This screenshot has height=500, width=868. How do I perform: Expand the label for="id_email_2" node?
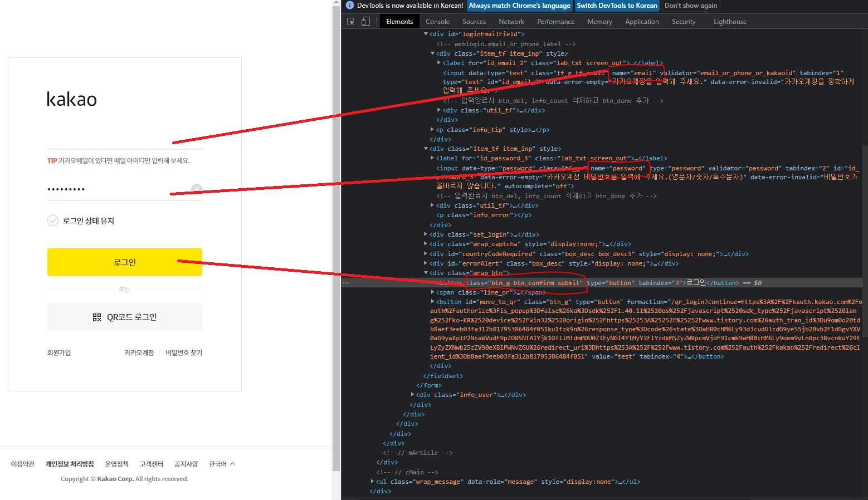point(439,63)
